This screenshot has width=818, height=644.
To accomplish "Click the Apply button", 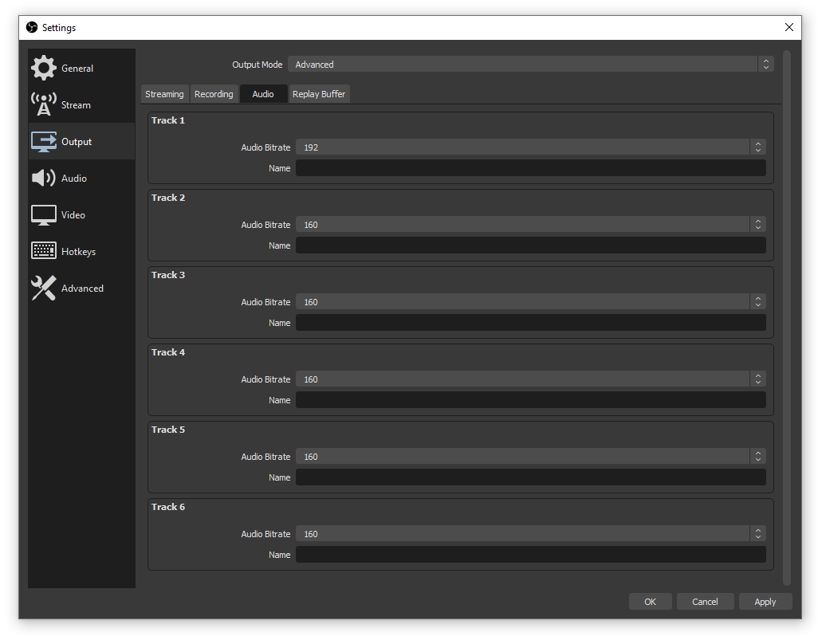I will [x=765, y=601].
